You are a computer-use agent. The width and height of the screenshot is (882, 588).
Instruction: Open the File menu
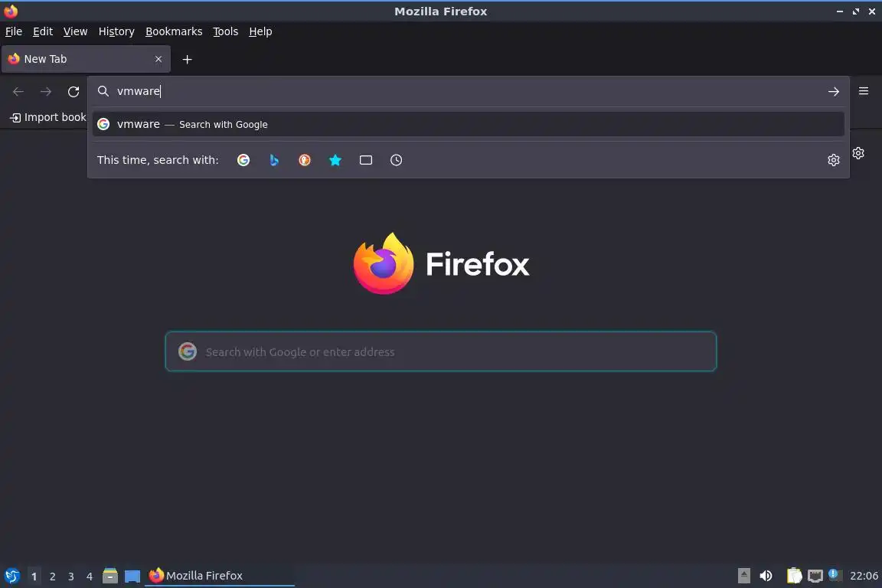(x=14, y=31)
